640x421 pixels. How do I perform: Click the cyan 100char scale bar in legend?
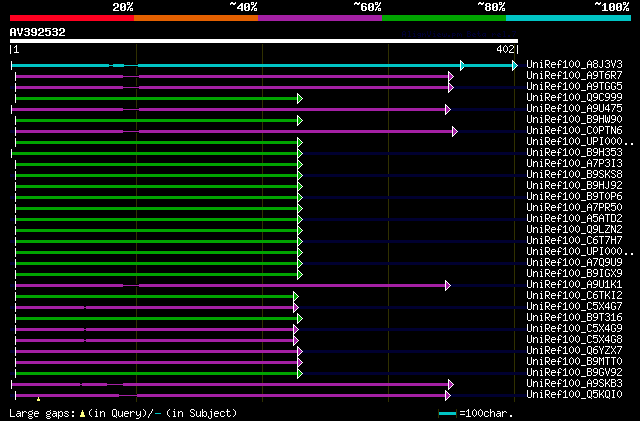pyautogui.click(x=447, y=414)
